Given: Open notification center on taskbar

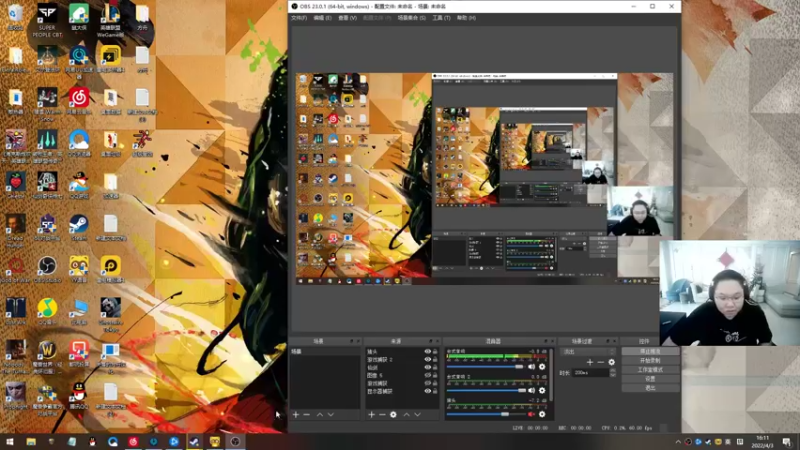Looking at the screenshot, I should click(x=787, y=442).
